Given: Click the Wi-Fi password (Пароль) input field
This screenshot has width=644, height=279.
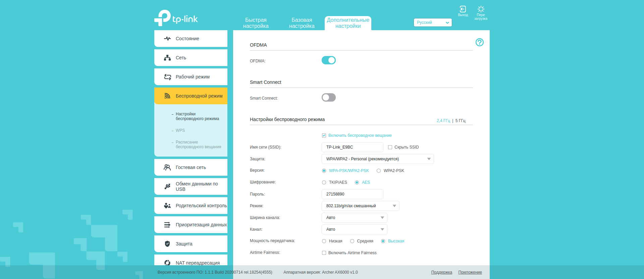Looking at the screenshot, I should (352, 194).
